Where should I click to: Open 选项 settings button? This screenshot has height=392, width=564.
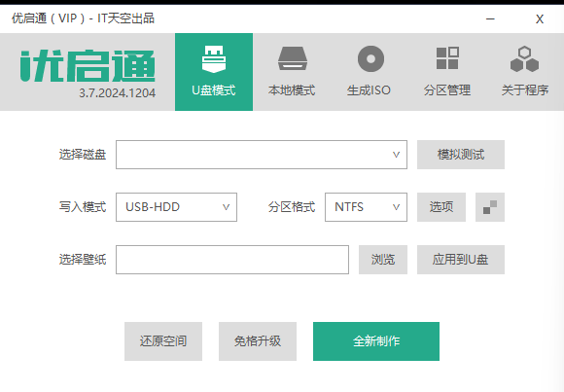[441, 207]
